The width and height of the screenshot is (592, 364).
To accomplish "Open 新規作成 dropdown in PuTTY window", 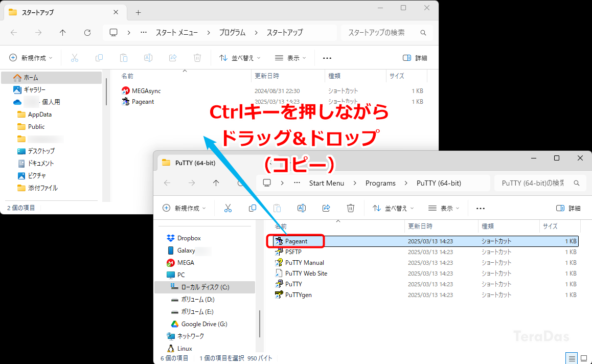I will tap(184, 208).
